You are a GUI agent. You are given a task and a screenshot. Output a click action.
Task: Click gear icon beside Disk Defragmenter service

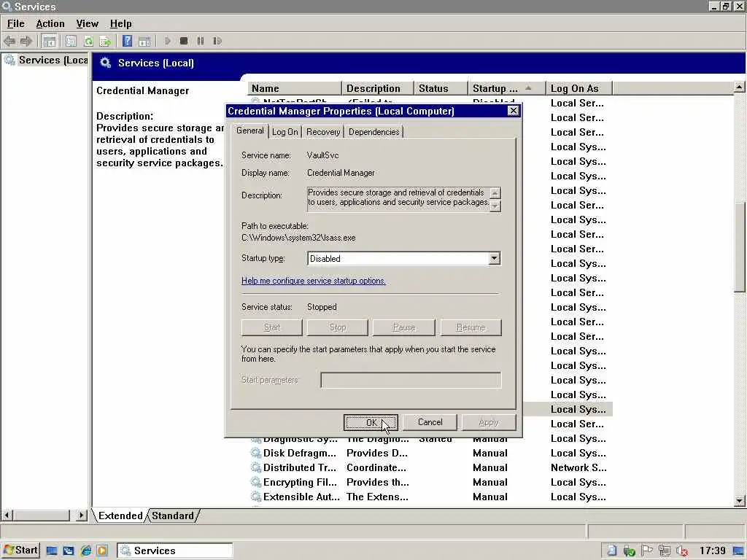(256, 453)
